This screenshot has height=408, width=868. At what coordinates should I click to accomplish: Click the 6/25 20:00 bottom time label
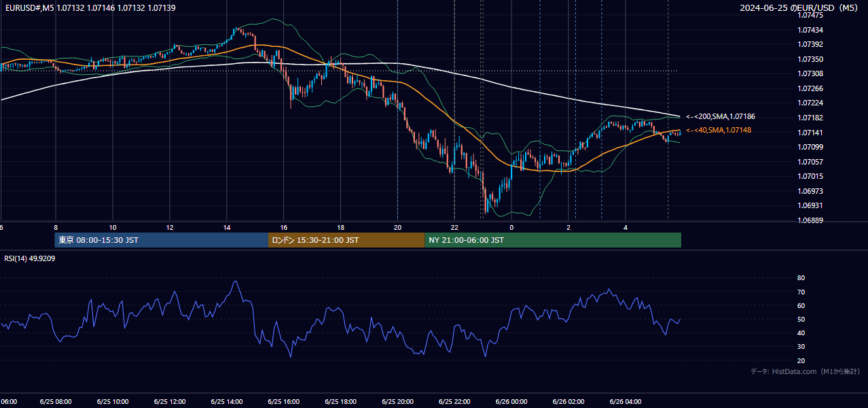(x=398, y=401)
